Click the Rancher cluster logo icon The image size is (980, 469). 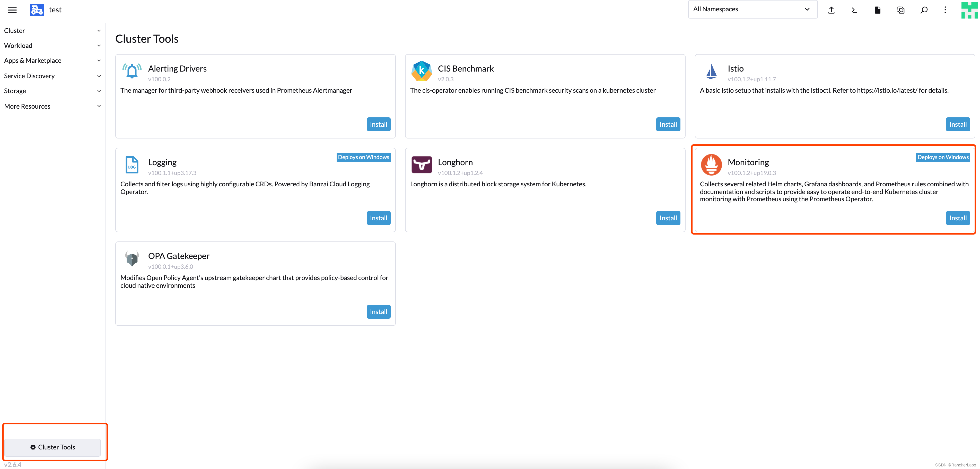click(x=37, y=10)
